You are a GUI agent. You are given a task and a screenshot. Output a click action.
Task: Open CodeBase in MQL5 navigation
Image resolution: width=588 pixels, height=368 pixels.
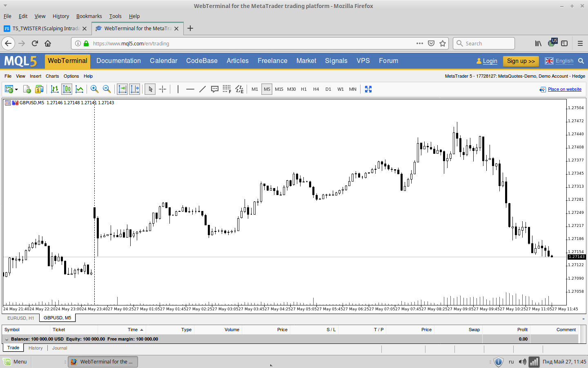[x=202, y=61]
